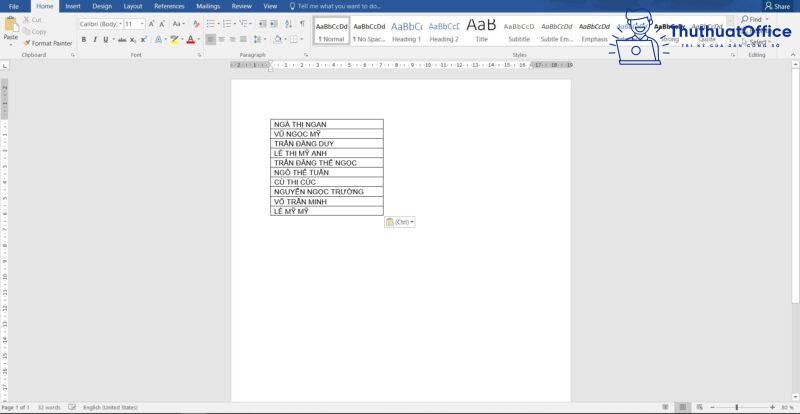The image size is (800, 414).
Task: Click the table cell TRẦN ĐĂNG DUY
Action: pos(327,143)
